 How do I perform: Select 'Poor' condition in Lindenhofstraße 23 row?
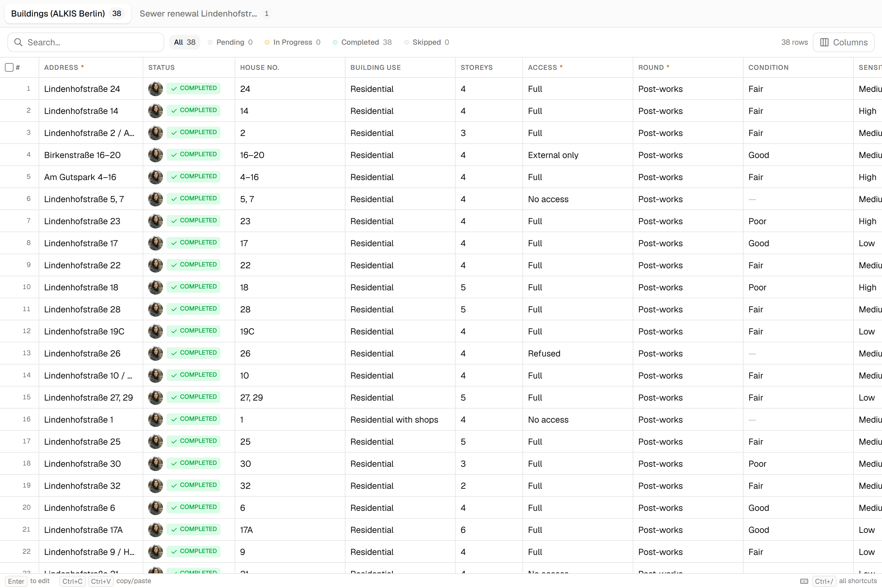click(798, 221)
